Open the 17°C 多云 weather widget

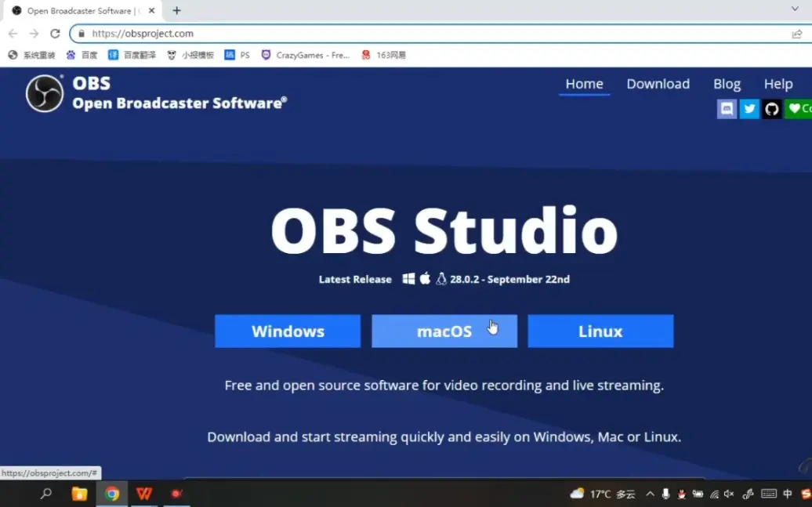point(603,494)
